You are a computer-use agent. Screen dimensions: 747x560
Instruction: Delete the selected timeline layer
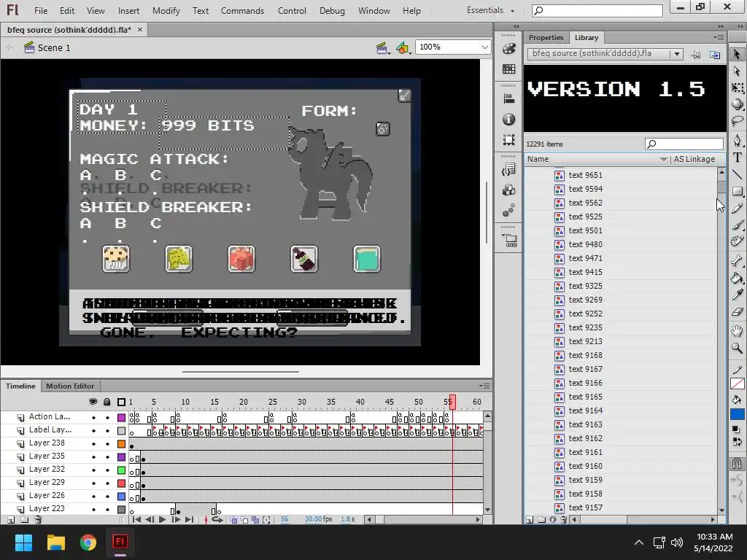[38, 520]
